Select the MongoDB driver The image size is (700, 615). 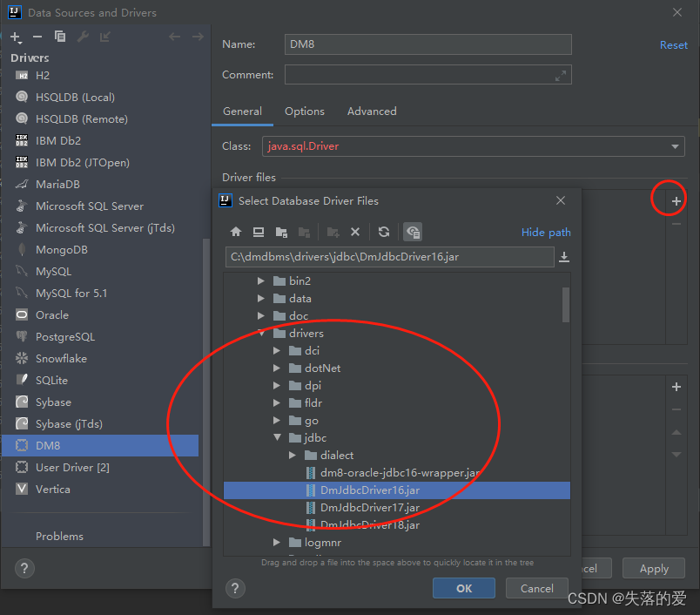pos(62,250)
